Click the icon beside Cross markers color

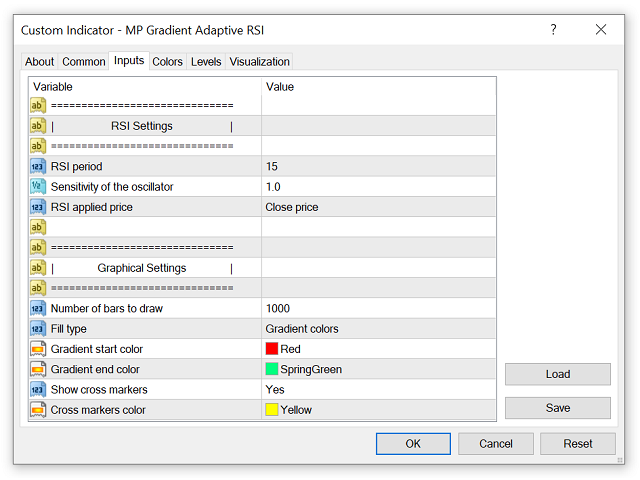(x=38, y=410)
